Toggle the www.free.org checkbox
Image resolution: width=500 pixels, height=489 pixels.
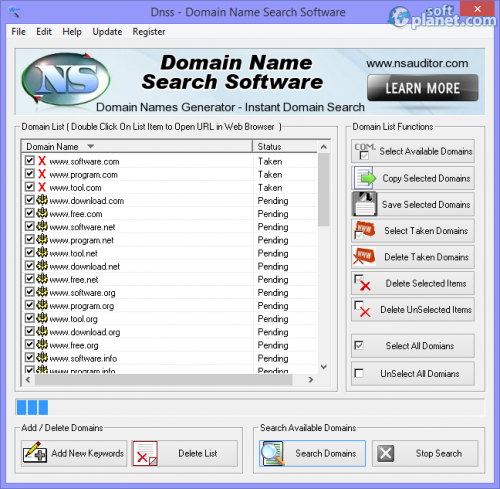click(30, 344)
